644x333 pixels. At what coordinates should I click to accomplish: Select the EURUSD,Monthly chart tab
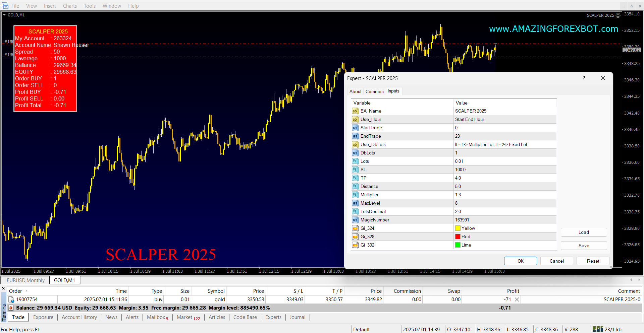[25, 280]
